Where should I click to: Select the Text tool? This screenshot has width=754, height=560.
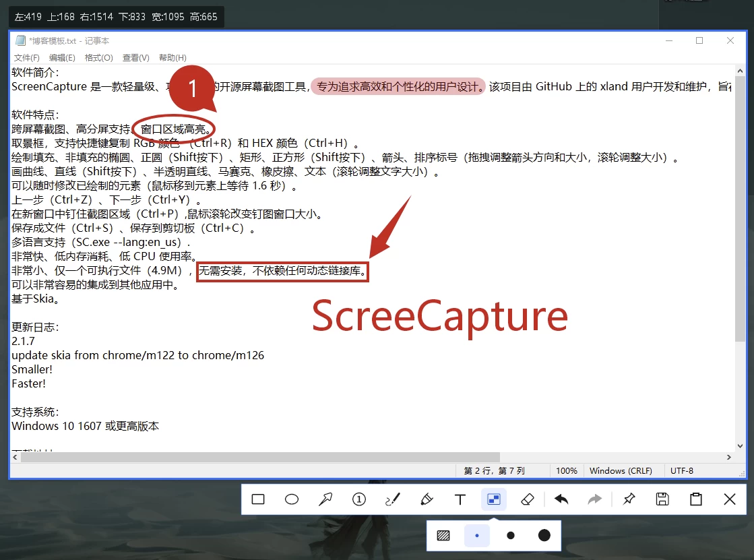tap(460, 499)
